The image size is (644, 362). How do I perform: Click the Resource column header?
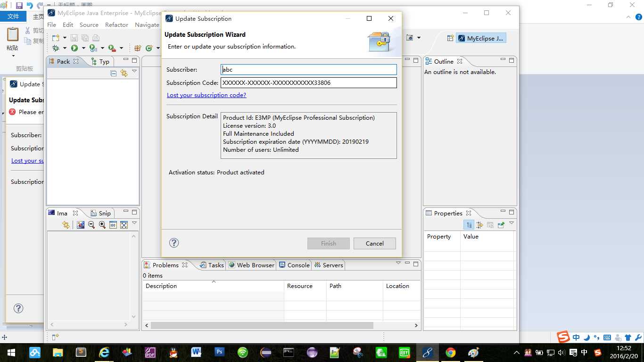305,286
